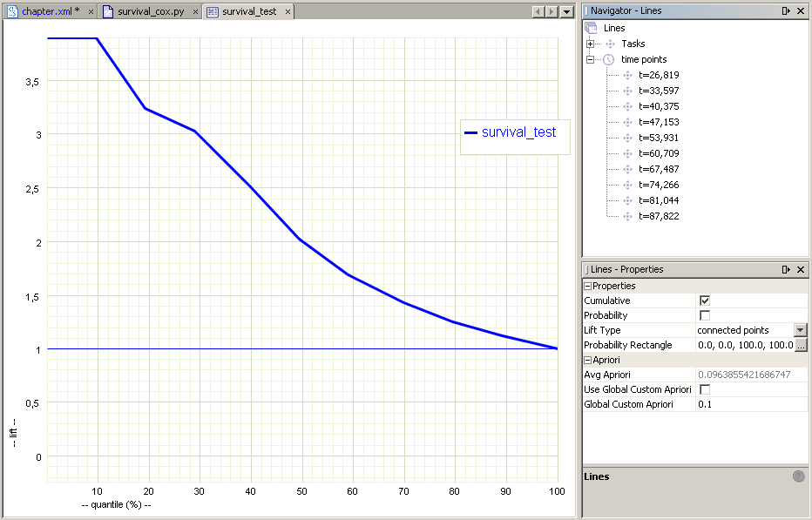Viewport: 812px width, 520px height.
Task: Edit the Probability Rectangle value field
Action: [745, 345]
